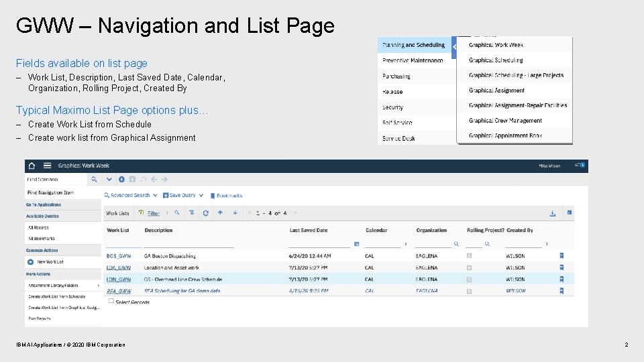
Task: Click the Filter link in Work Lists bar
Action: (154, 213)
